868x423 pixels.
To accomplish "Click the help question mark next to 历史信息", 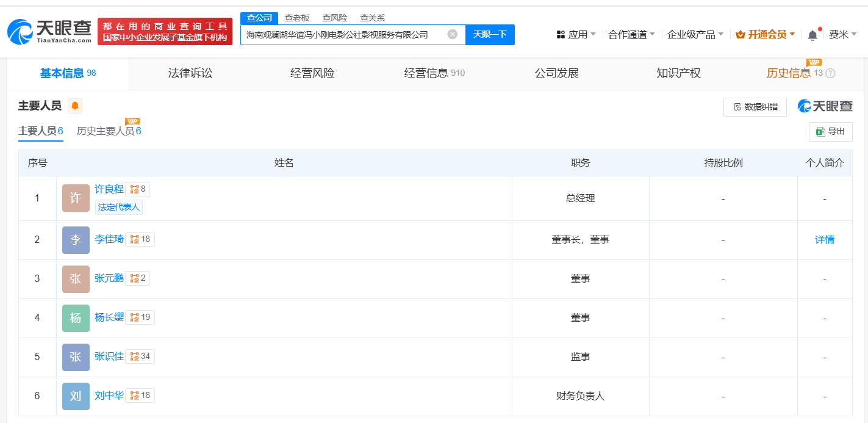I will coord(830,73).
